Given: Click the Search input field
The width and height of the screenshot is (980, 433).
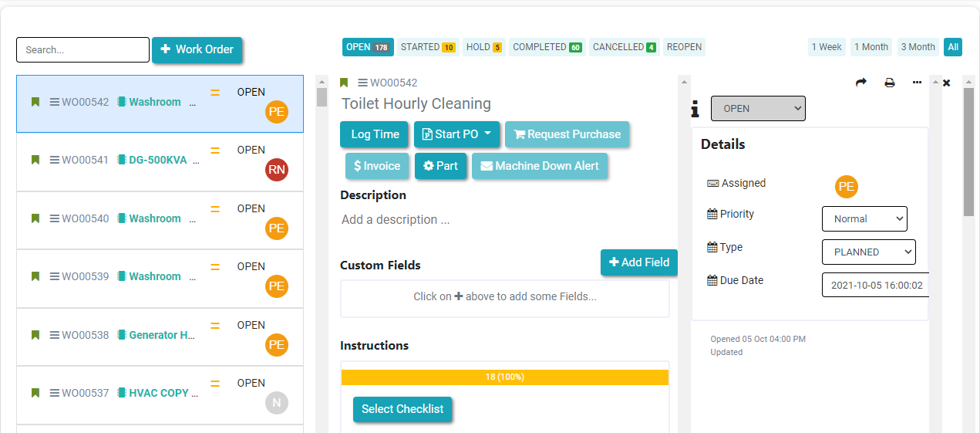Looking at the screenshot, I should [x=83, y=50].
